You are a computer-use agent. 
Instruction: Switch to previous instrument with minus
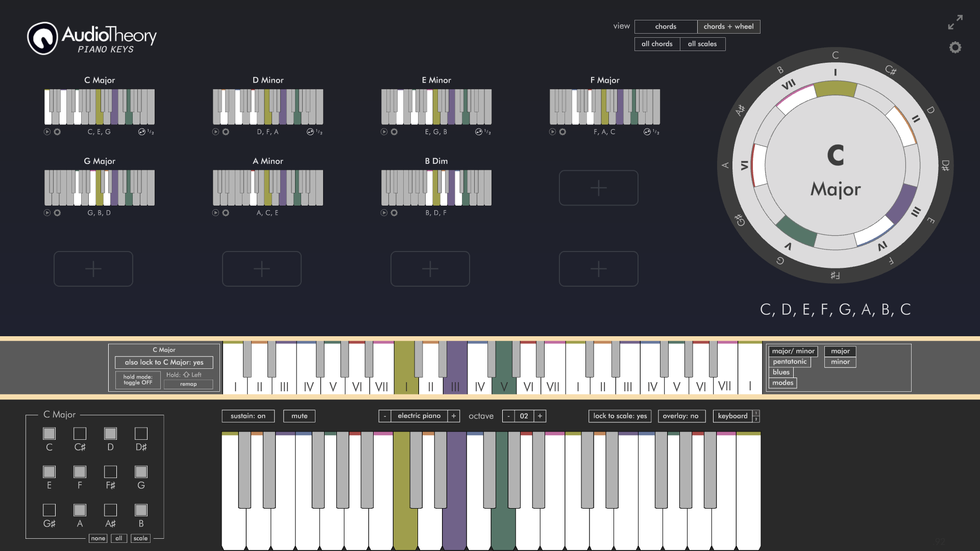pyautogui.click(x=385, y=416)
